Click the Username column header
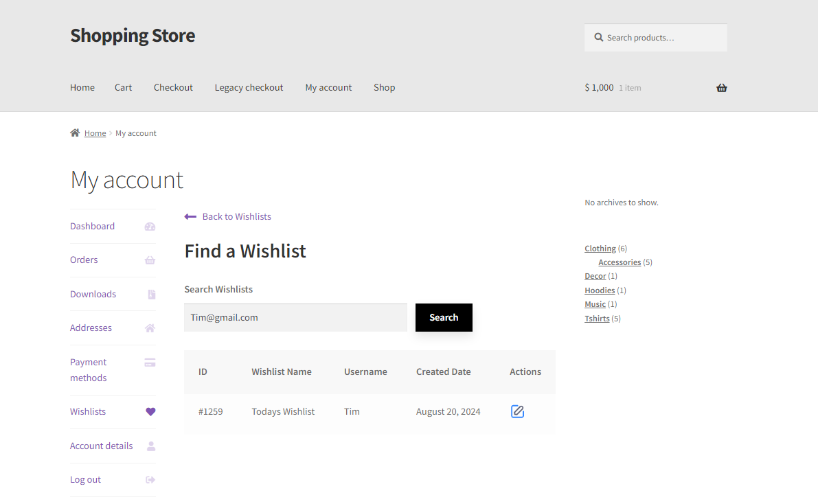The height and width of the screenshot is (504, 818). 365,371
